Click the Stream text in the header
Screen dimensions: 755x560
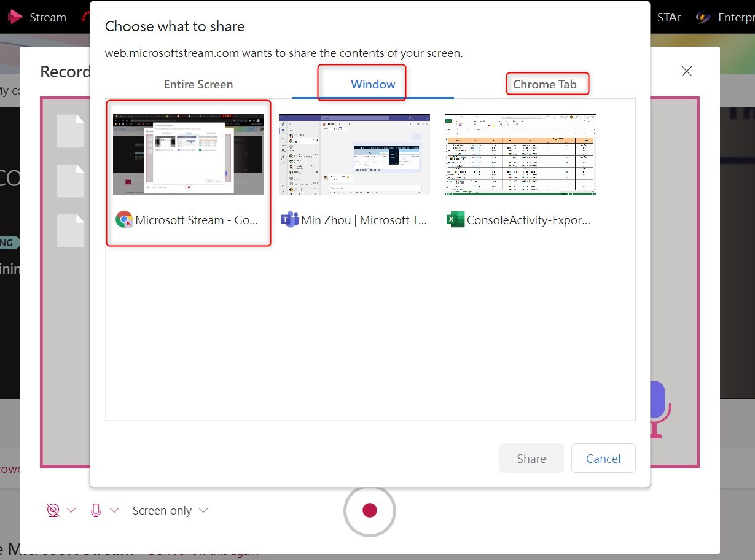point(48,17)
